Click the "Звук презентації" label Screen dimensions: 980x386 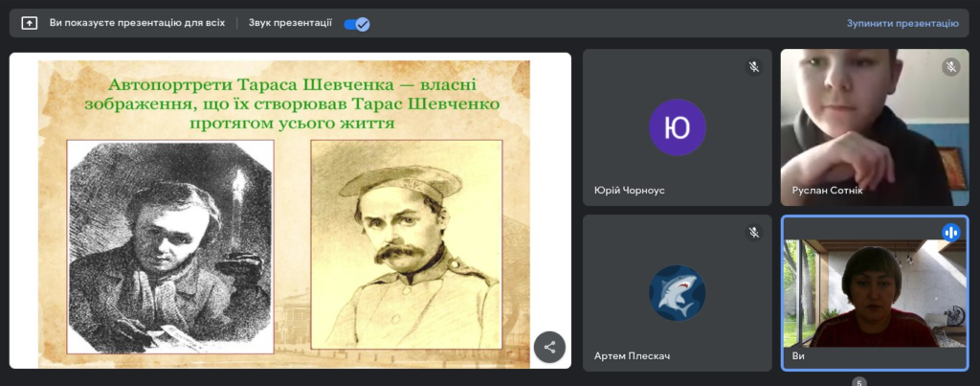coord(290,23)
